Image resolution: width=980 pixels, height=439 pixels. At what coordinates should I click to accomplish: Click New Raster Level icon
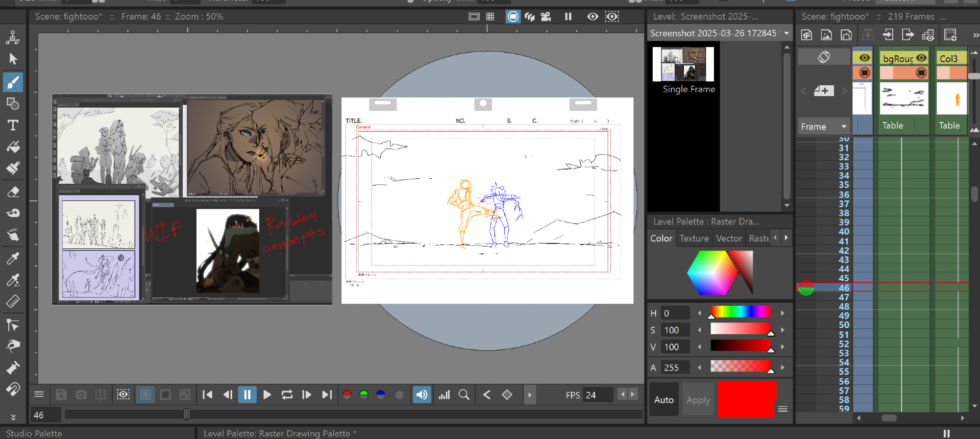click(827, 35)
